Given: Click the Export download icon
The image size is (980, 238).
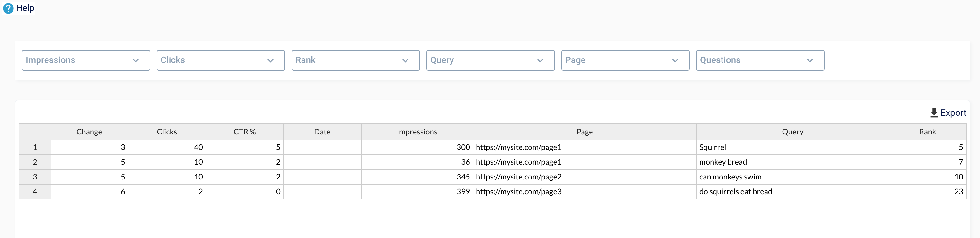Looking at the screenshot, I should [x=933, y=113].
